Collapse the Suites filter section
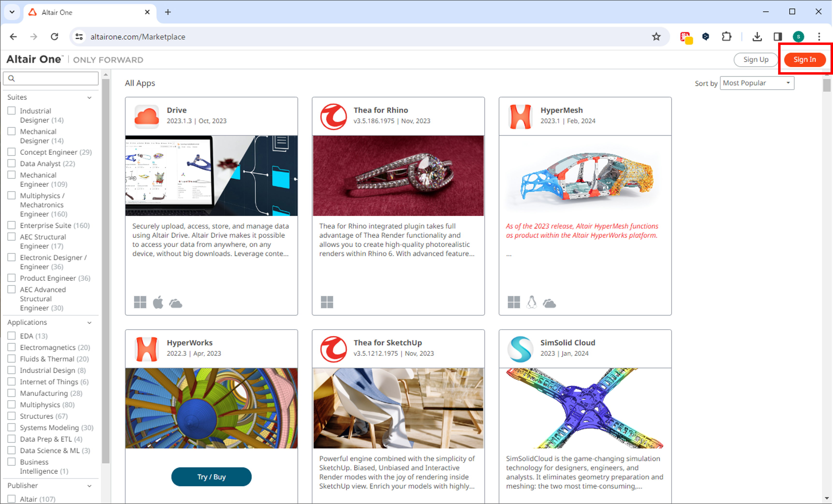 pyautogui.click(x=89, y=98)
